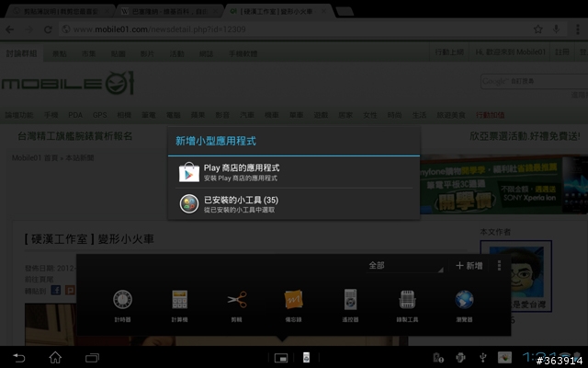Screen dimensions: 588x368
Task: Open the recent apps icon
Action: click(92, 358)
